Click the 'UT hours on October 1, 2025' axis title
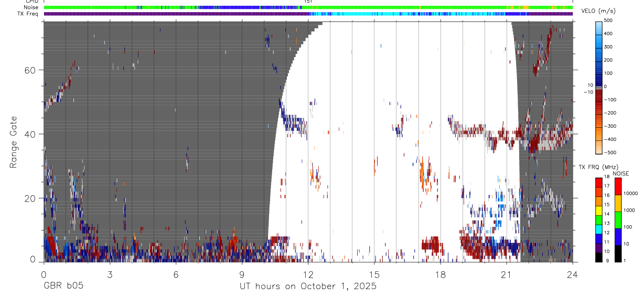 coord(308,287)
